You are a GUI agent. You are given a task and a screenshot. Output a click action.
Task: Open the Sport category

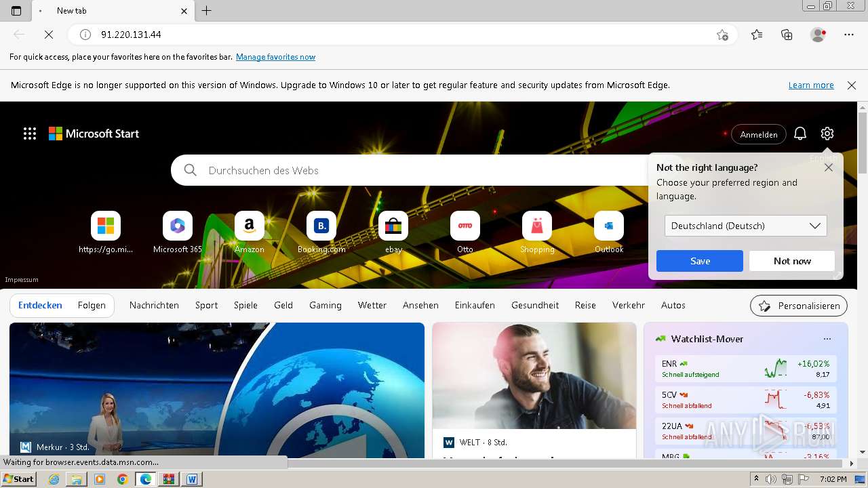(206, 305)
